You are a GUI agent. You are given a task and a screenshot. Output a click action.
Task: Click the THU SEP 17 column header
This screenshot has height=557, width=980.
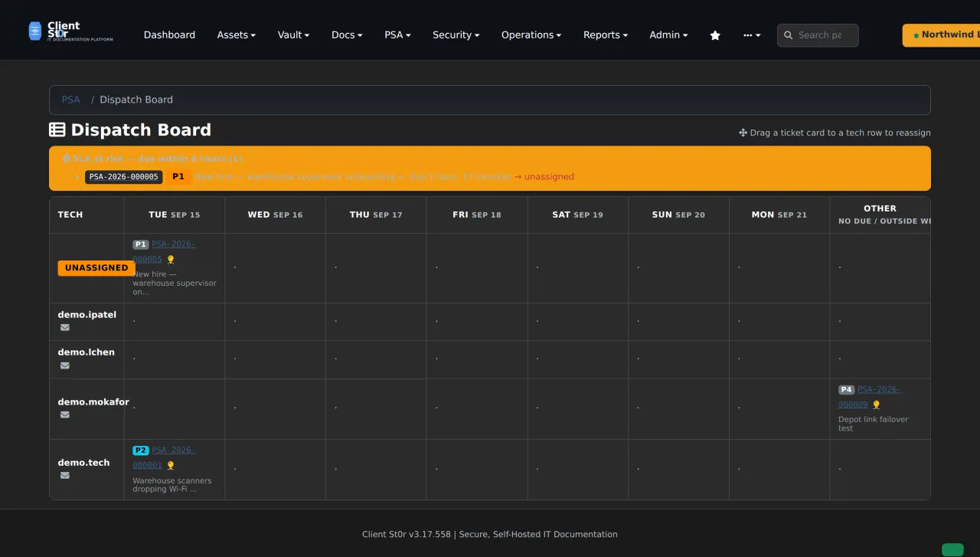[x=376, y=215]
